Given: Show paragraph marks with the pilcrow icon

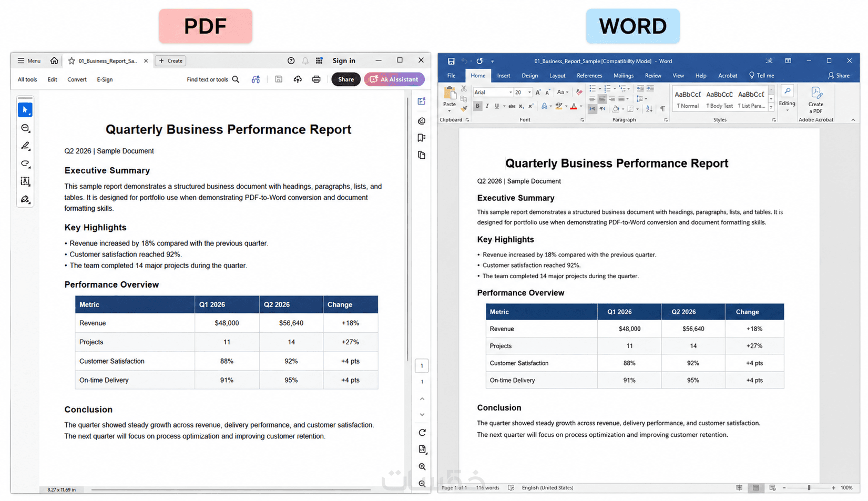Looking at the screenshot, I should click(x=662, y=109).
